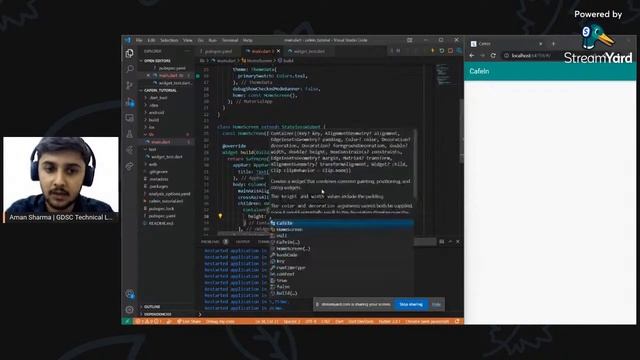This screenshot has width=640, height=360.
Task: Select the highlighted CafeIn autocomplete suggestion
Action: pyautogui.click(x=342, y=223)
